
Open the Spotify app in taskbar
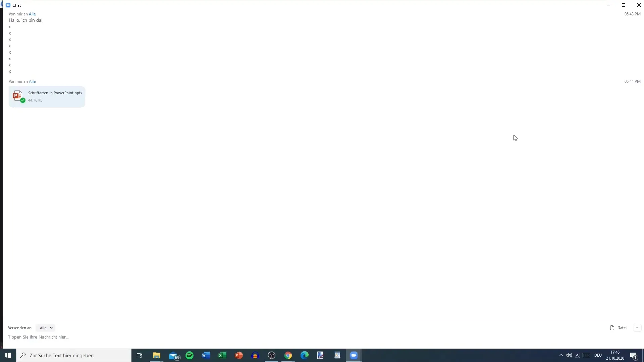click(x=189, y=355)
